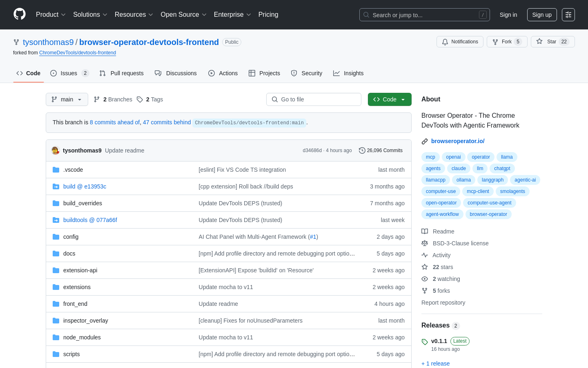Click the Activity pulse icon
The height and width of the screenshot is (368, 588).
point(425,255)
